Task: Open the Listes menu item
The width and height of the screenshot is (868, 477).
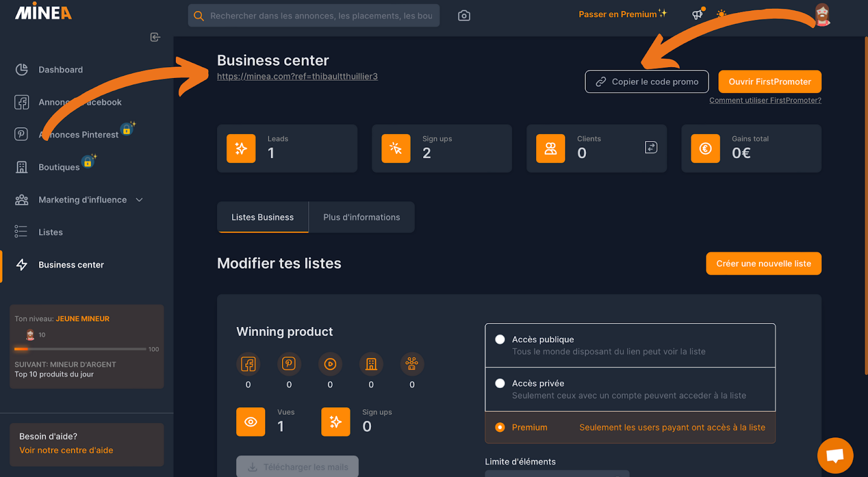Action: (x=50, y=232)
